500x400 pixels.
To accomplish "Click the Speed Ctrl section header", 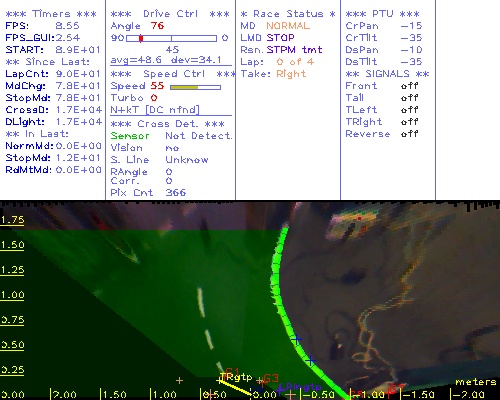I will pyautogui.click(x=173, y=74).
